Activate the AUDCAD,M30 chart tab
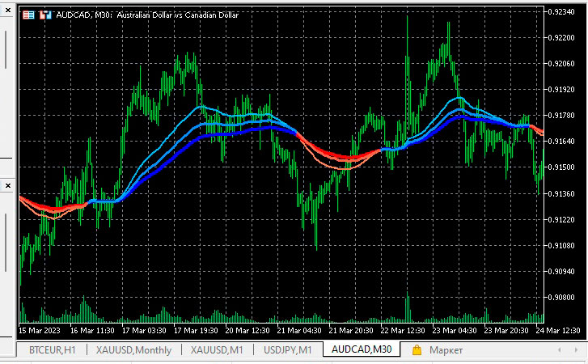Viewport: 588px width, 364px height. [362, 350]
